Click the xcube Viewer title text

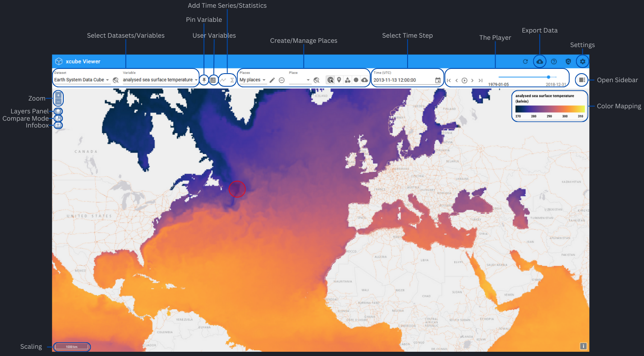coord(83,62)
